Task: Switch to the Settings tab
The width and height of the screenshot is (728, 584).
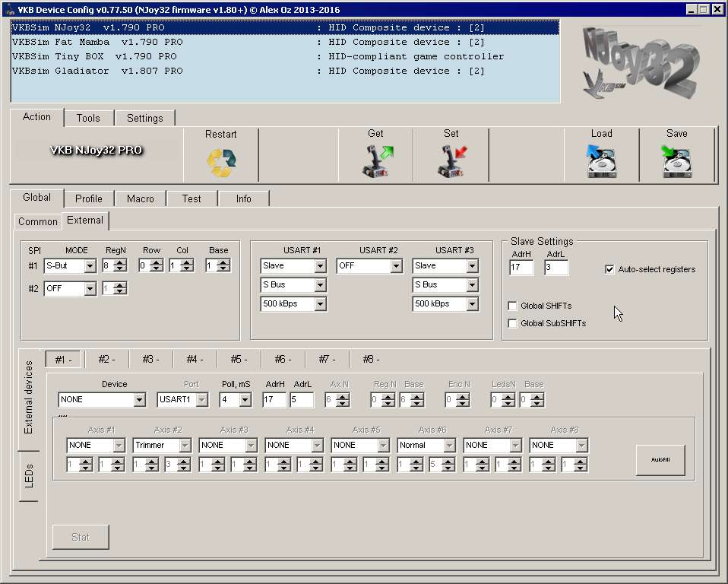Action: 145,118
